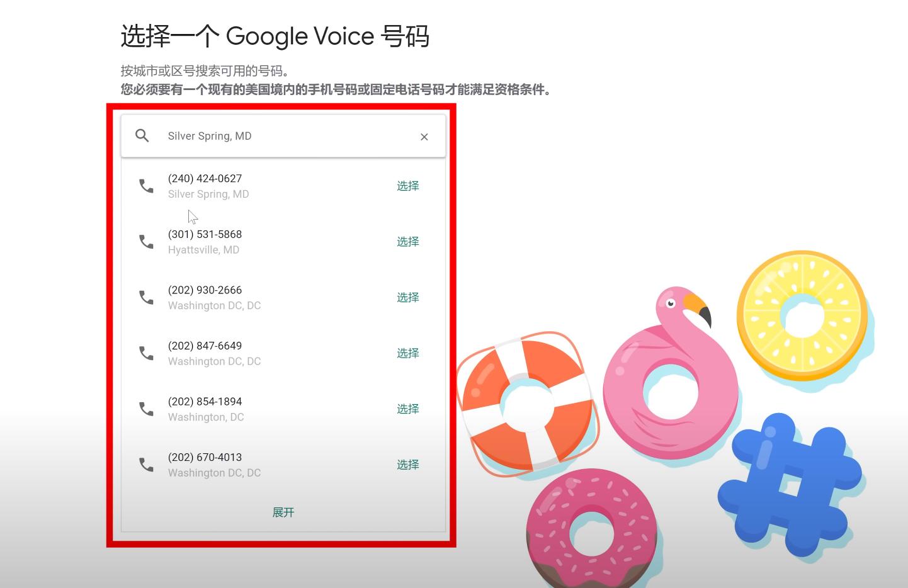Screen dimensions: 908x588
Task: Choose 选择 for (202) 847-6649
Action: [x=407, y=353]
